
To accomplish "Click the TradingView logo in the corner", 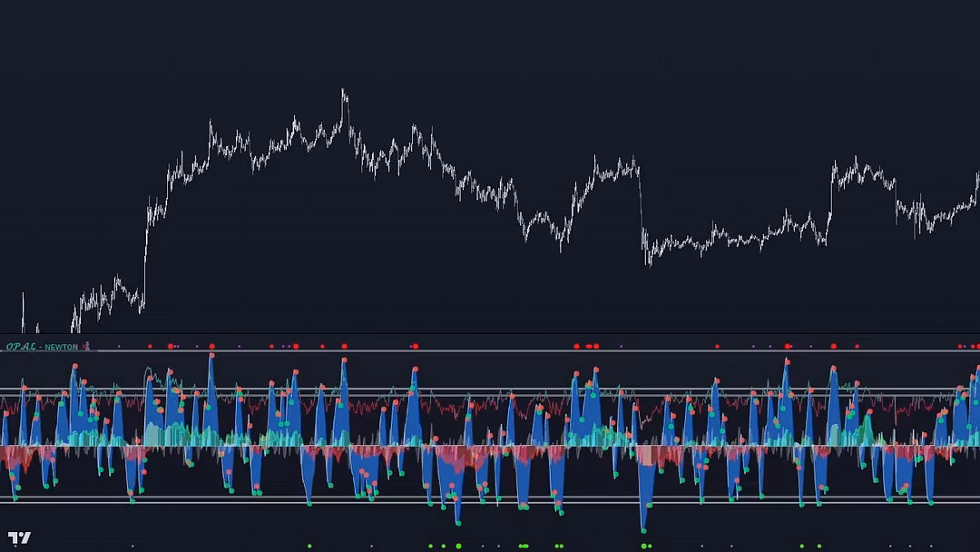I will pos(19,537).
